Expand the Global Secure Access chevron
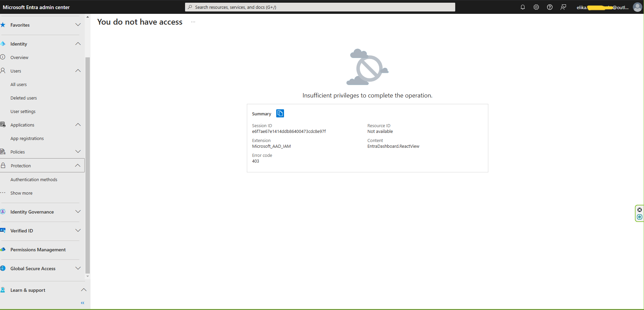This screenshot has height=310, width=644. [x=78, y=268]
